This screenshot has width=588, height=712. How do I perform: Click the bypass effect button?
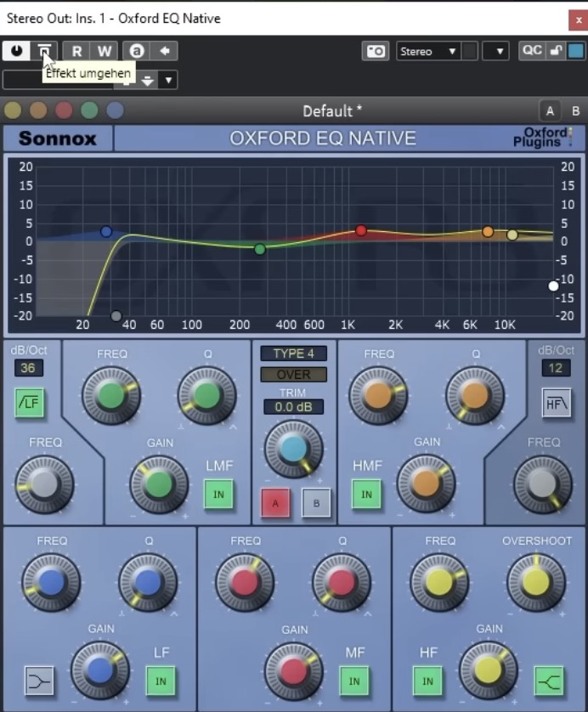click(x=44, y=51)
